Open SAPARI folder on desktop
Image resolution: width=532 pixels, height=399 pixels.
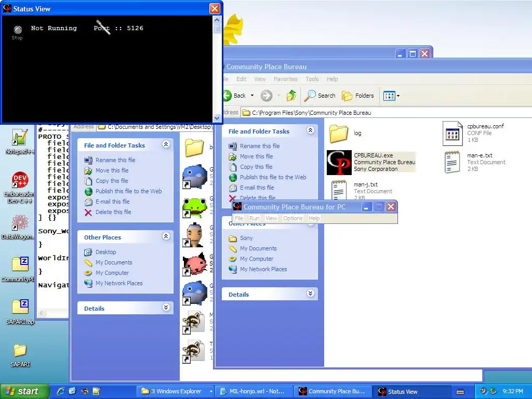pyautogui.click(x=20, y=355)
